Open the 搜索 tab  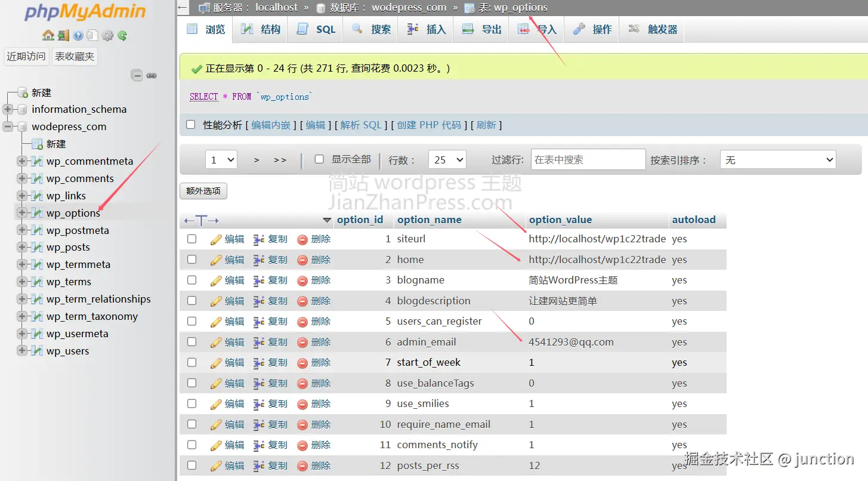[371, 29]
